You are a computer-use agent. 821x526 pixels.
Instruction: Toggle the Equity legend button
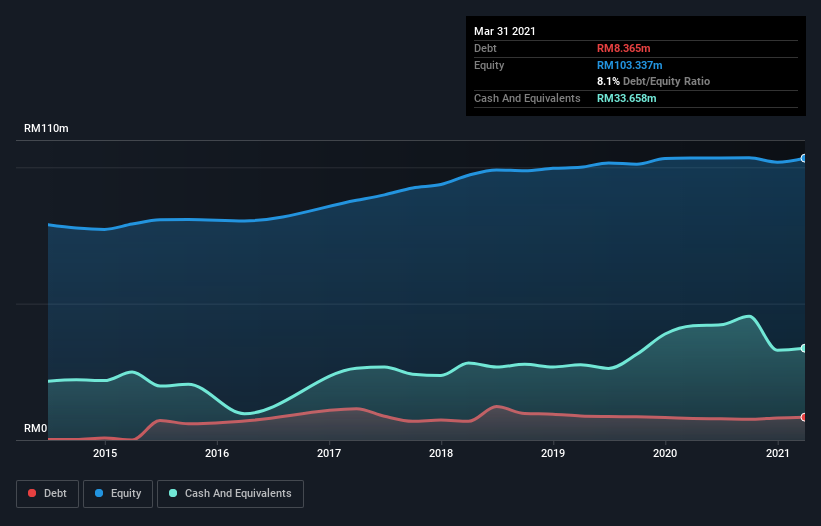tap(118, 494)
